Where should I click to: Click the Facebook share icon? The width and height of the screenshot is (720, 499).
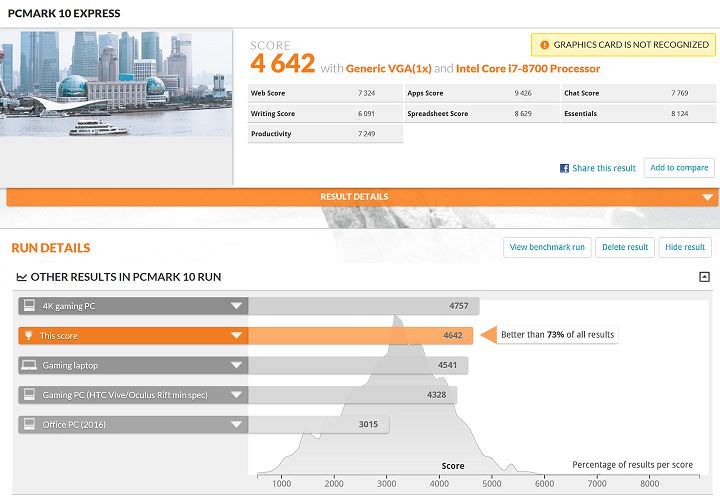pos(564,168)
